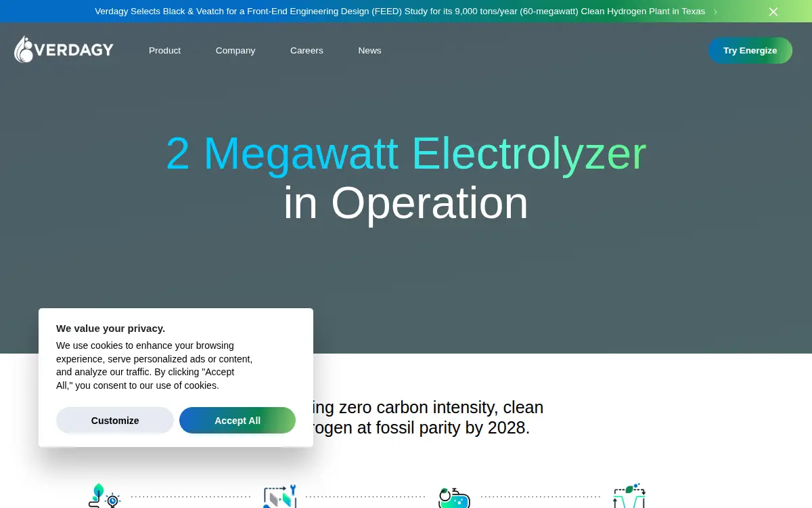Viewport: 812px width, 508px height.
Task: Click the cookie consent description paragraph
Action: tap(154, 366)
